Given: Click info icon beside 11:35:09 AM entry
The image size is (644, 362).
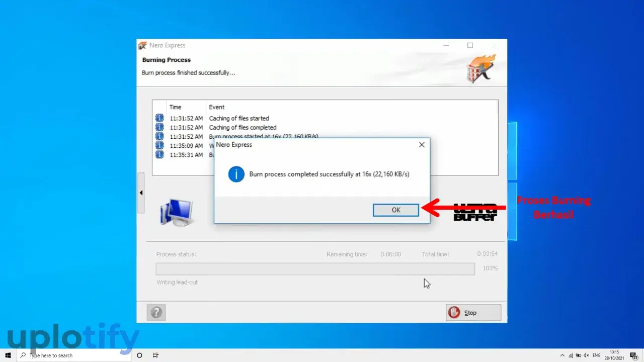Looking at the screenshot, I should (159, 145).
